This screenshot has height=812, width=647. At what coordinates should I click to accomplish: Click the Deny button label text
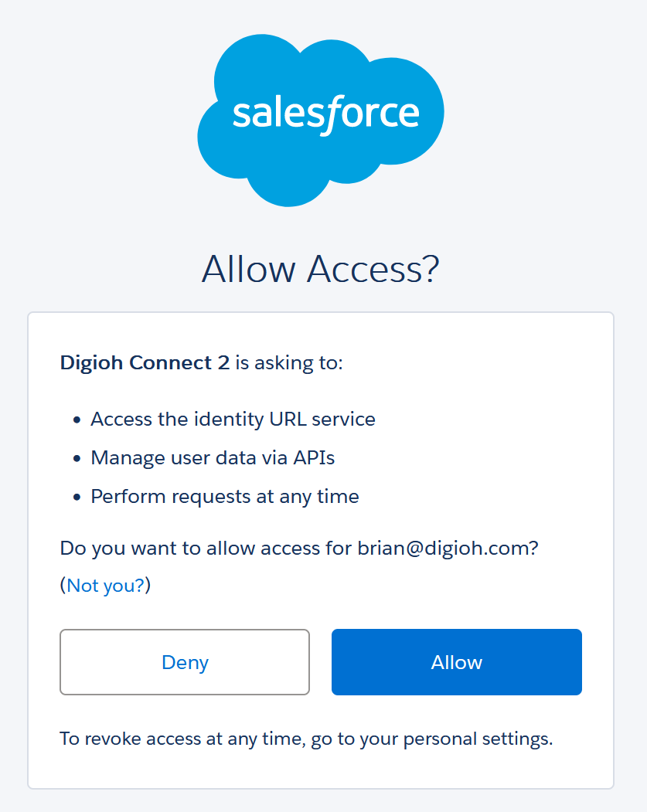[184, 661]
